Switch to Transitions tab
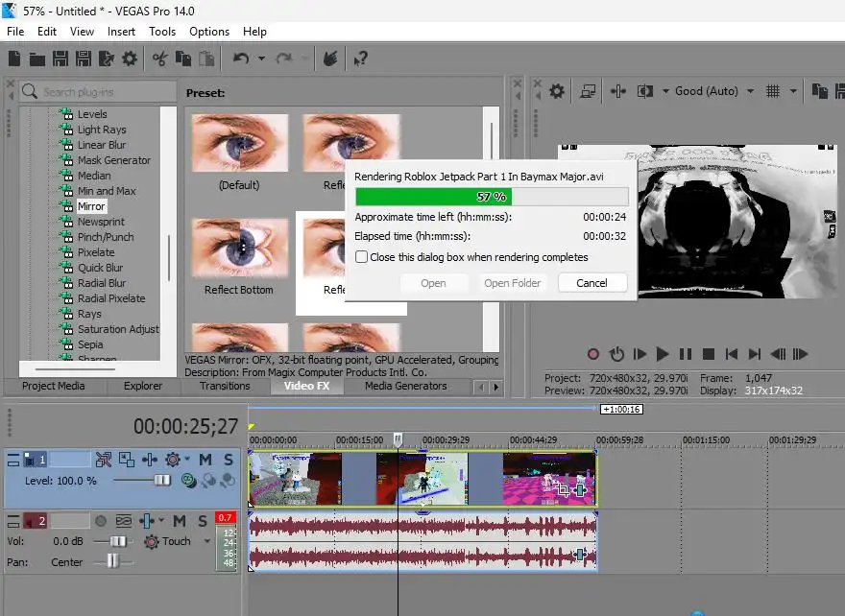The image size is (845, 616). pos(225,386)
